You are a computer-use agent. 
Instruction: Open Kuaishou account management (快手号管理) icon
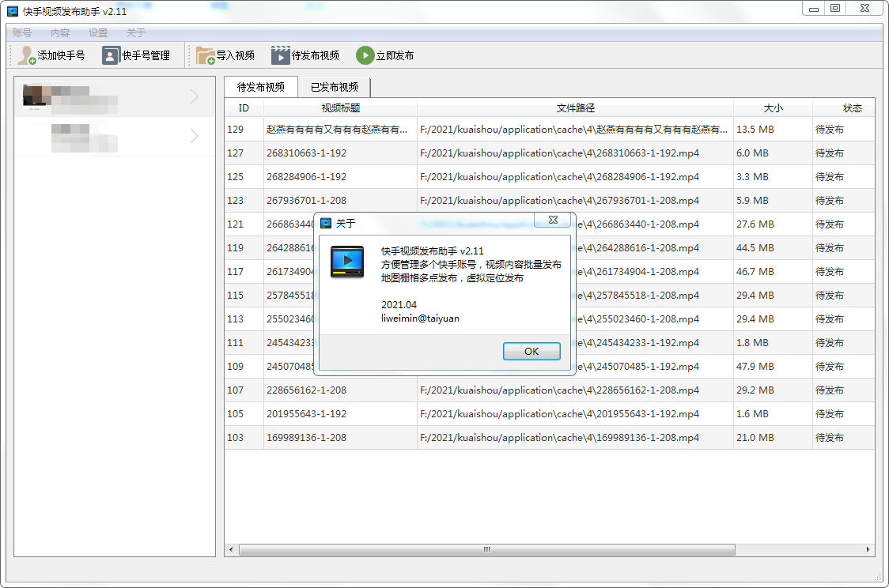111,55
